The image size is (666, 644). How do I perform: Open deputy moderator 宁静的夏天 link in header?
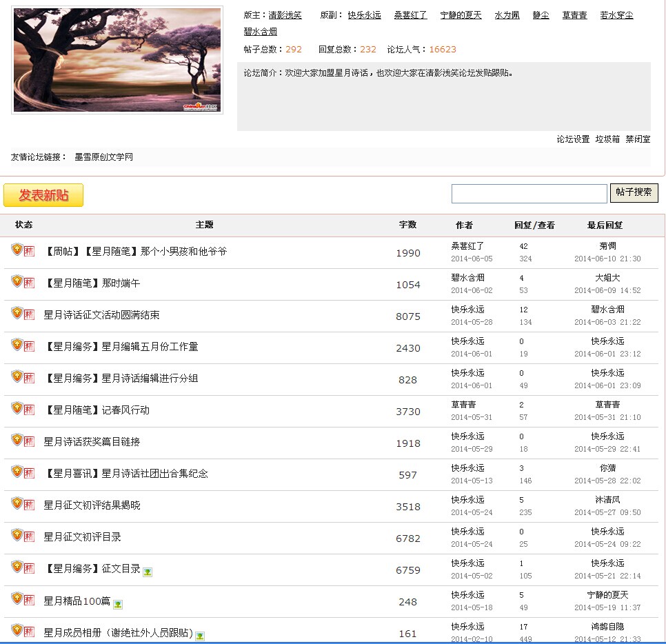461,15
